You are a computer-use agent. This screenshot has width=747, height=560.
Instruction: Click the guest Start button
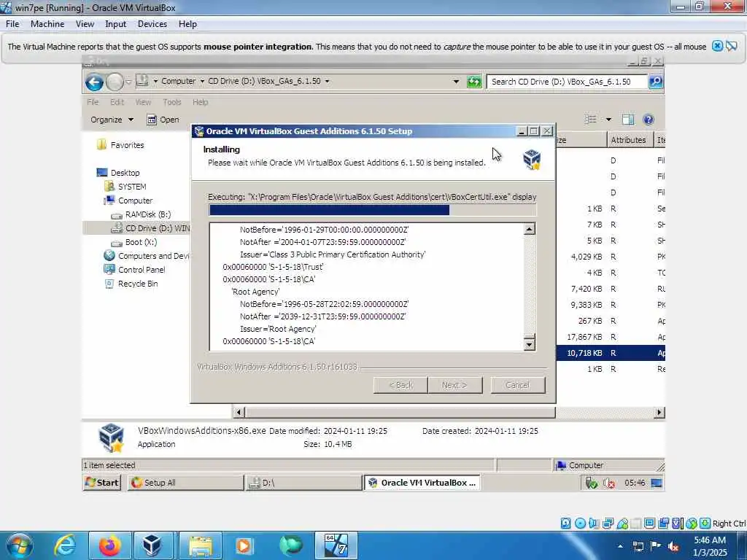pyautogui.click(x=101, y=483)
